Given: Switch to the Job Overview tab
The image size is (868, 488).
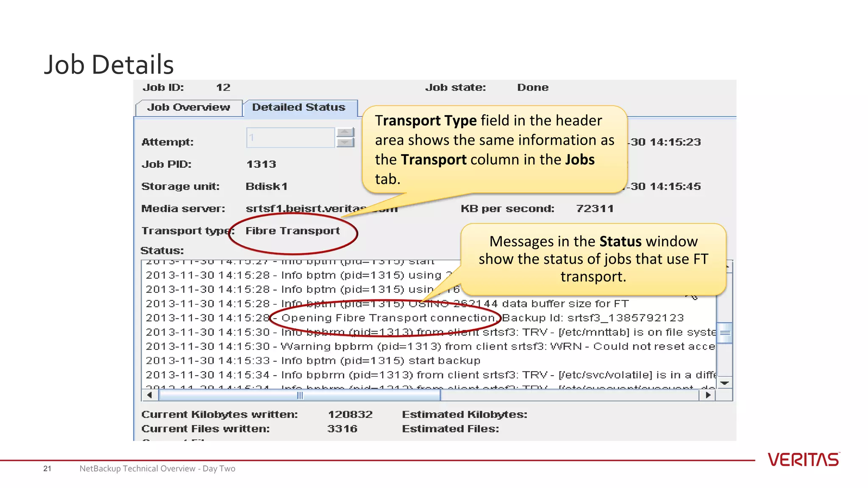Looking at the screenshot, I should [x=189, y=108].
